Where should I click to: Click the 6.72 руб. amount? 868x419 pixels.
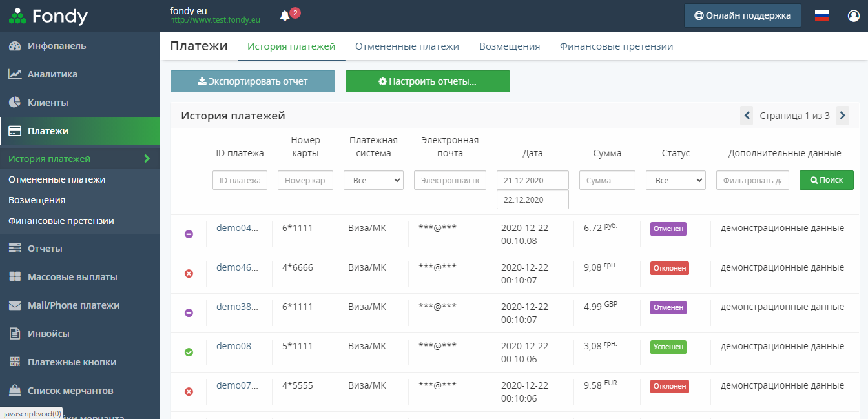[x=601, y=227]
